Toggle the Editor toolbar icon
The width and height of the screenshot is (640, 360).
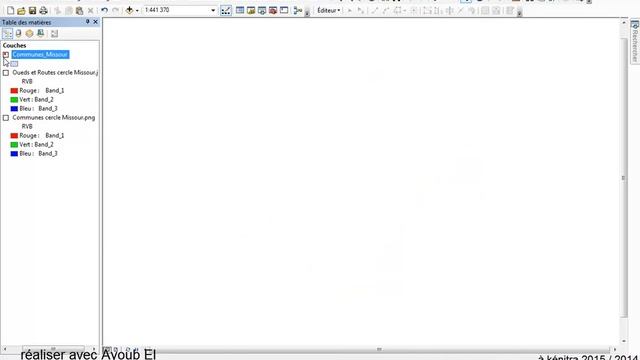tap(226, 11)
